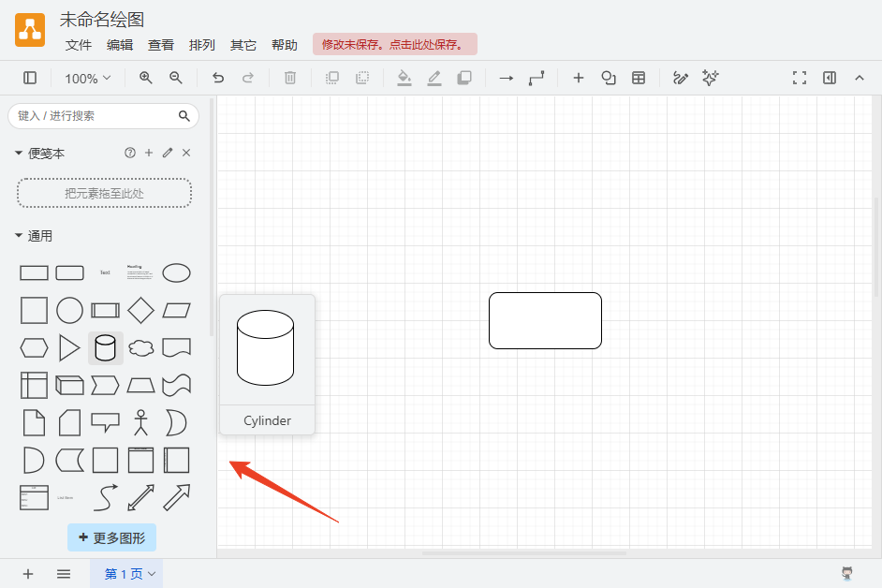The image size is (882, 588).
Task: Zoom in with the magnifier plus icon
Action: click(x=146, y=78)
